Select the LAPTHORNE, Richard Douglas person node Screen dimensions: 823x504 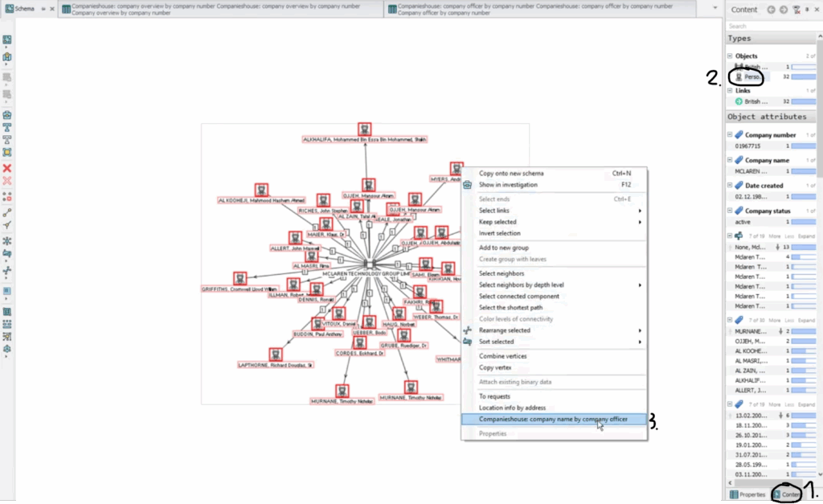click(275, 354)
